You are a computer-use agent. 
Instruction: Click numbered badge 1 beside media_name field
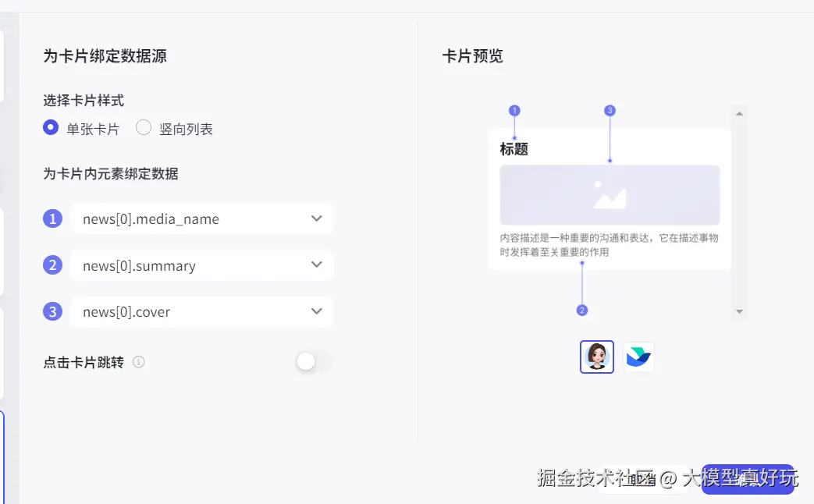click(52, 218)
